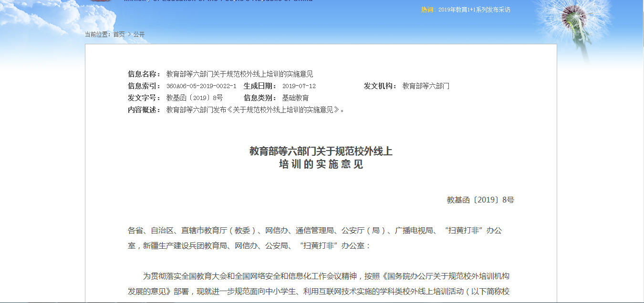This screenshot has height=303, width=644.
Task: Open the 首页 breadcrumb link
Action: pyautogui.click(x=119, y=34)
